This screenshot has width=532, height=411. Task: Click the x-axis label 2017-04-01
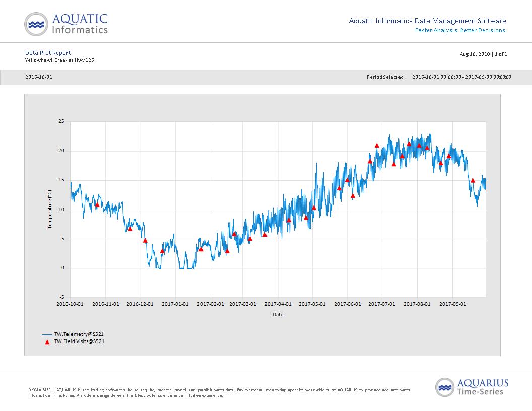click(x=278, y=304)
